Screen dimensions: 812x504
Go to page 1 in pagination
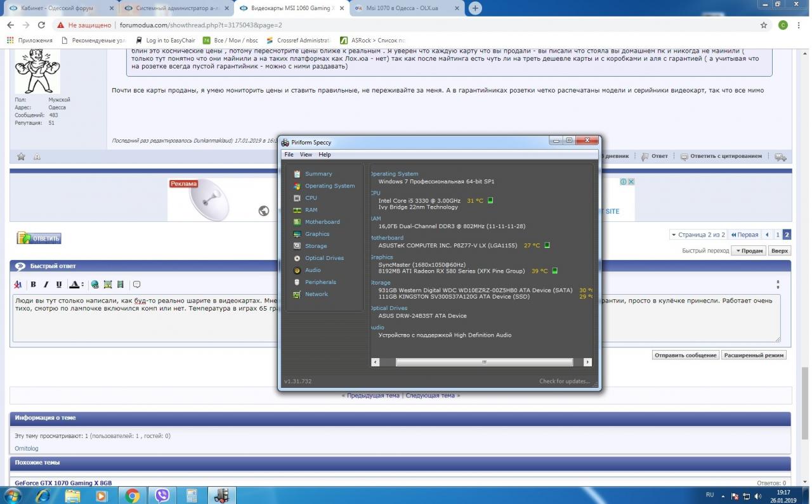click(x=778, y=235)
